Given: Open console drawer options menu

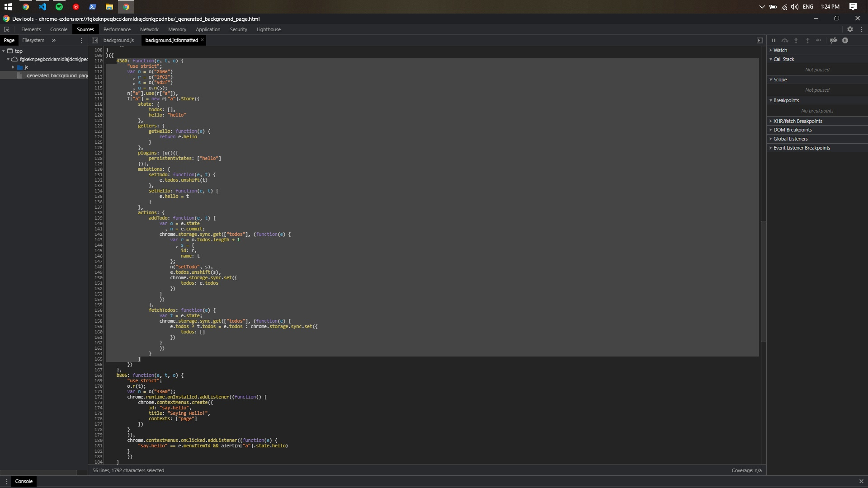Looking at the screenshot, I should point(6,481).
